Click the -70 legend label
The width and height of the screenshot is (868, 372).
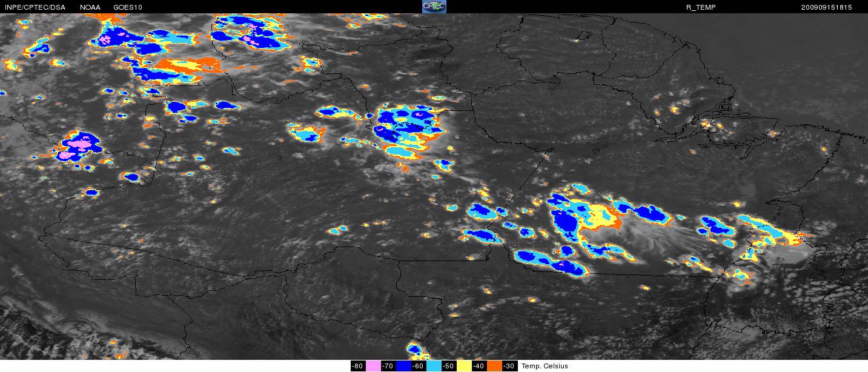click(x=388, y=366)
